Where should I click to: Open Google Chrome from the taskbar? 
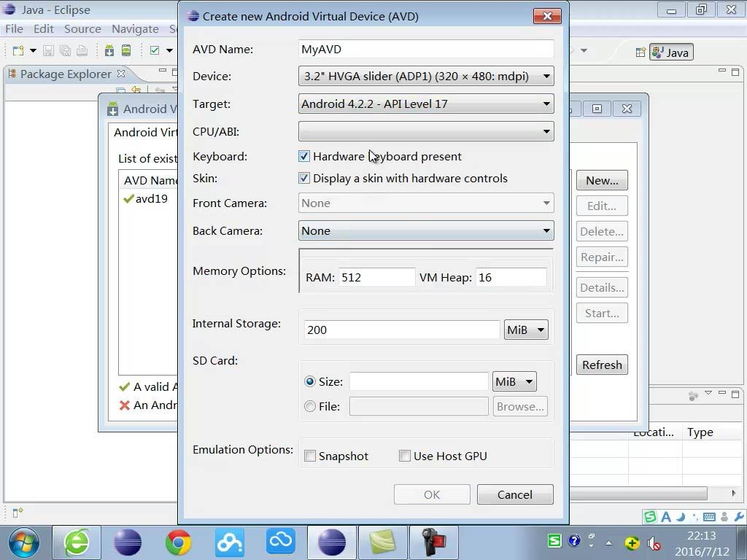click(178, 542)
